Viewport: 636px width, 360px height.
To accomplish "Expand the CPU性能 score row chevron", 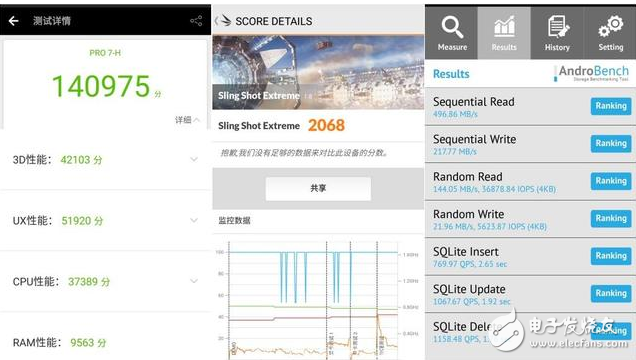I will [194, 281].
